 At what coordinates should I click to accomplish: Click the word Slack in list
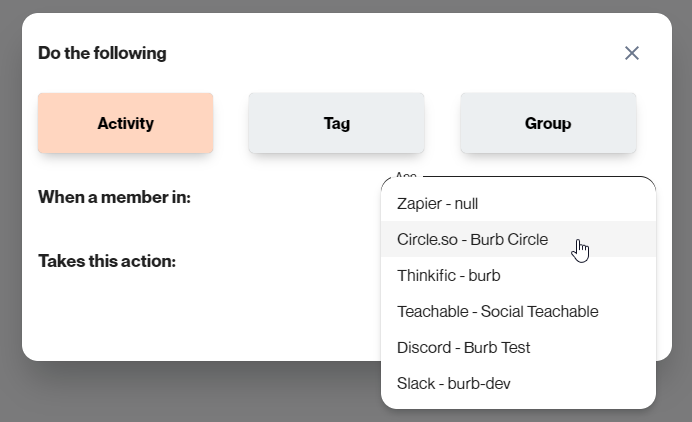pyautogui.click(x=415, y=384)
